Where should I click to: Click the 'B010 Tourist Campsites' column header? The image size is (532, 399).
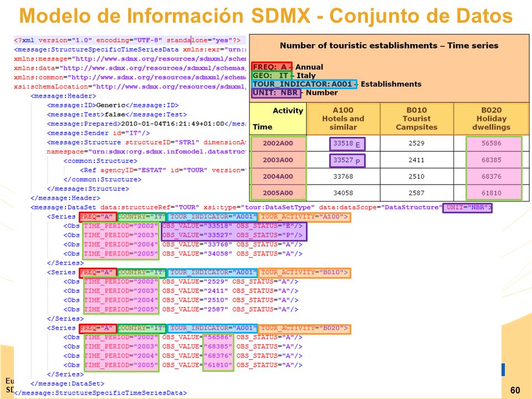pyautogui.click(x=417, y=119)
